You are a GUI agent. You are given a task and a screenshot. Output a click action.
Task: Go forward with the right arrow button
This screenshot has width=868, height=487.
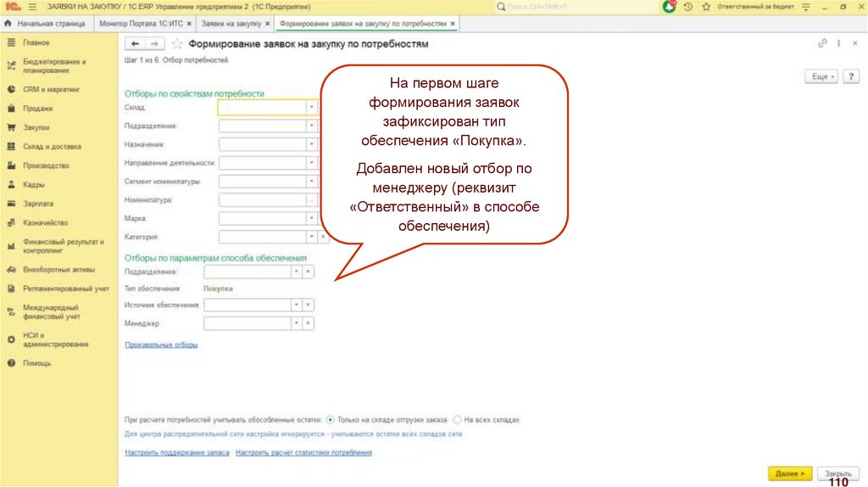tap(154, 44)
